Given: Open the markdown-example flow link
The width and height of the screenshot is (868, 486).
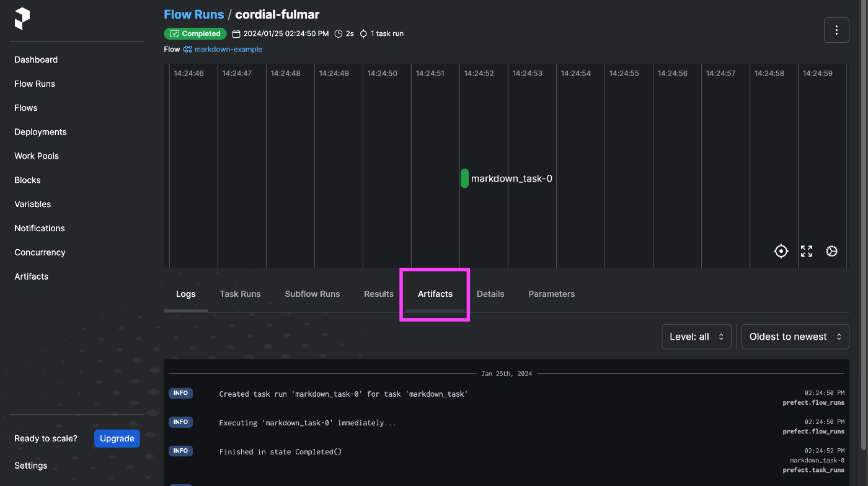Looking at the screenshot, I should click(x=228, y=50).
